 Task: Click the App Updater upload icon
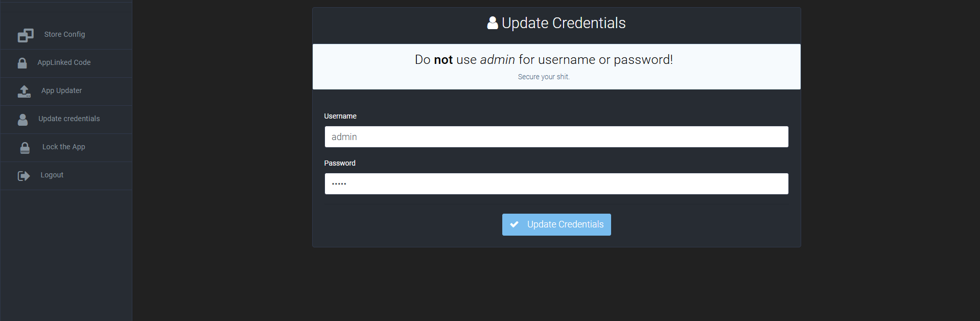(24, 91)
